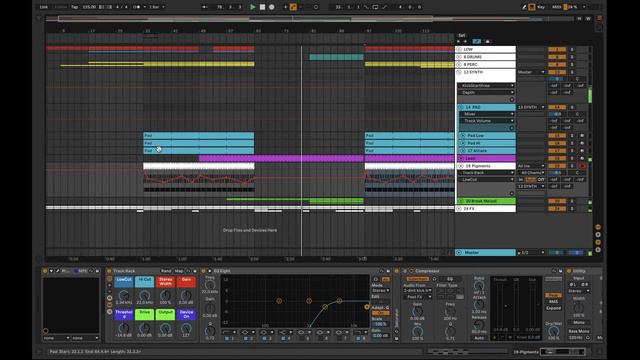Click the Arrangement Record button
640x360 pixels.
tap(272, 7)
